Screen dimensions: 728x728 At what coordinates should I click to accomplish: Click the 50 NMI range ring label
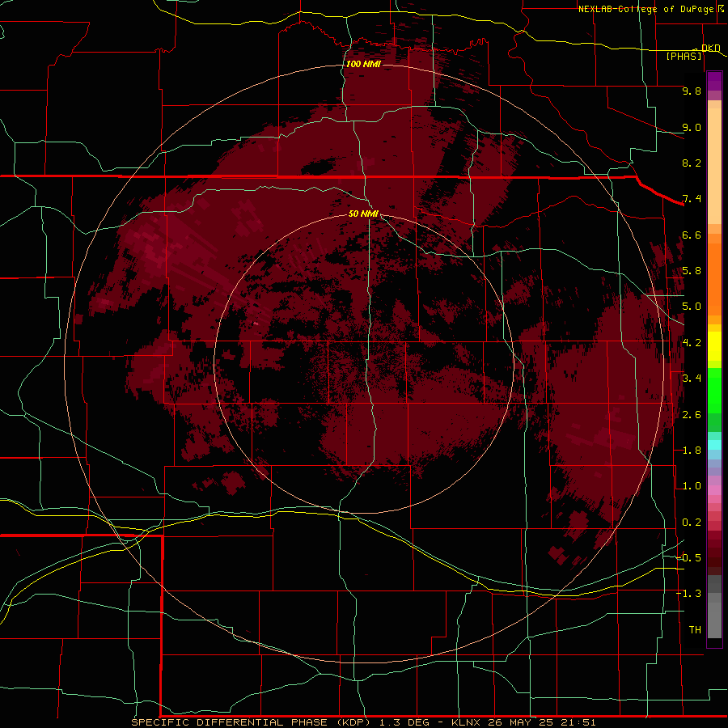pyautogui.click(x=363, y=214)
